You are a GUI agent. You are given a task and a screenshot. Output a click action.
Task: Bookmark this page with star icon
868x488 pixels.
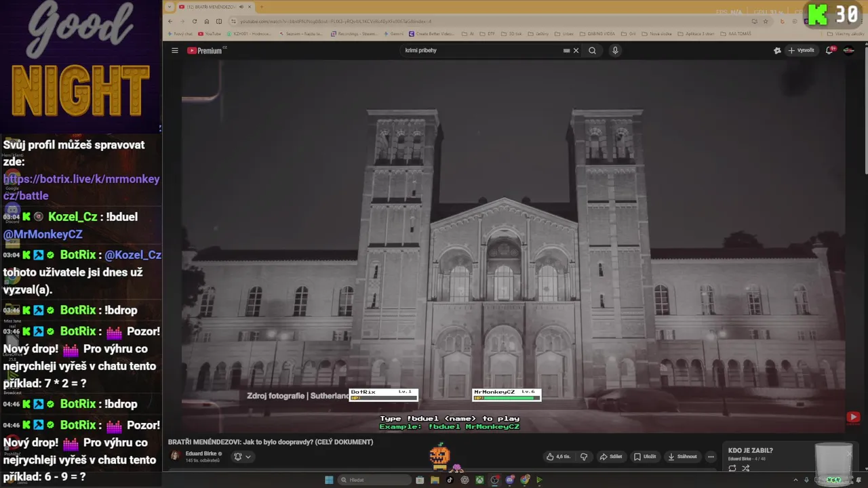pyautogui.click(x=766, y=21)
